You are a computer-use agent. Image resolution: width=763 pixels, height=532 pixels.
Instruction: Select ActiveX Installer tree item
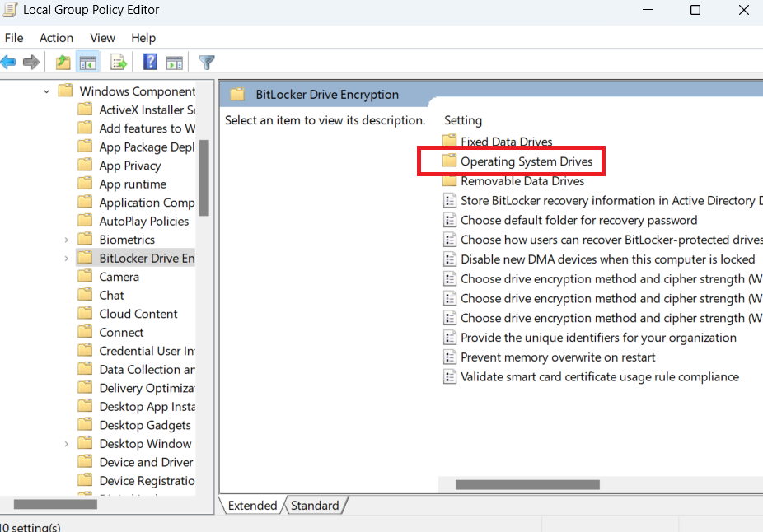[147, 110]
